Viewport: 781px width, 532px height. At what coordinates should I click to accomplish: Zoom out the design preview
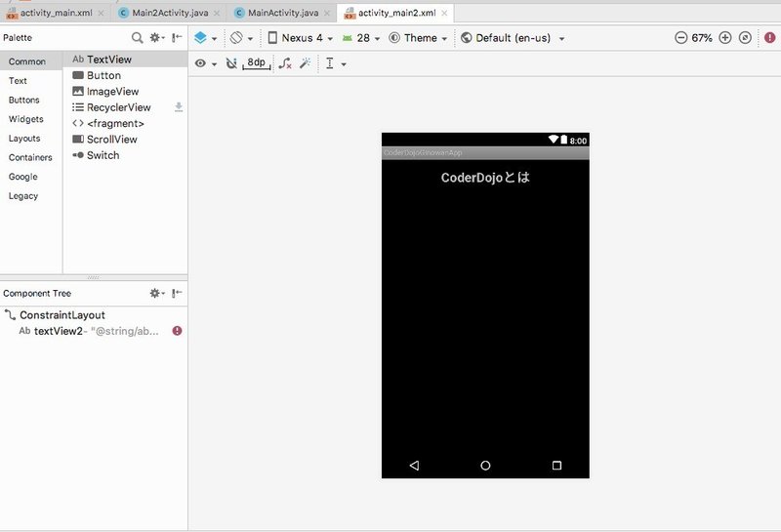[x=680, y=37]
